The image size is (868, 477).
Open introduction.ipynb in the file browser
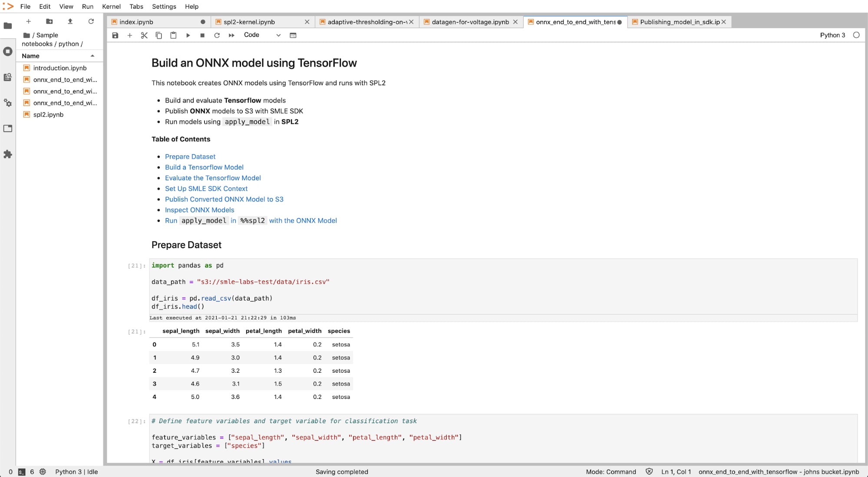click(60, 68)
